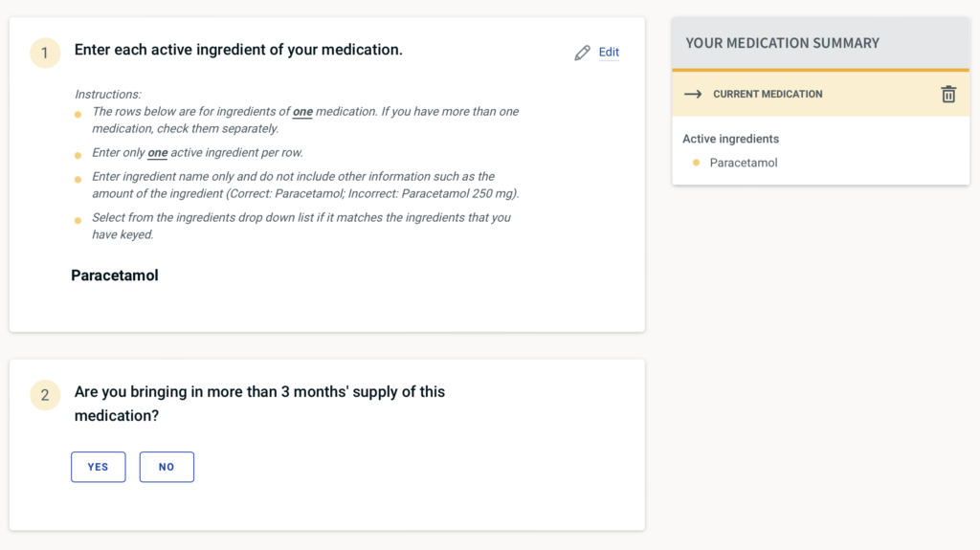Screen dimensions: 980x550
Task: Click the "Enter each active ingredient" heading
Action: click(x=238, y=50)
